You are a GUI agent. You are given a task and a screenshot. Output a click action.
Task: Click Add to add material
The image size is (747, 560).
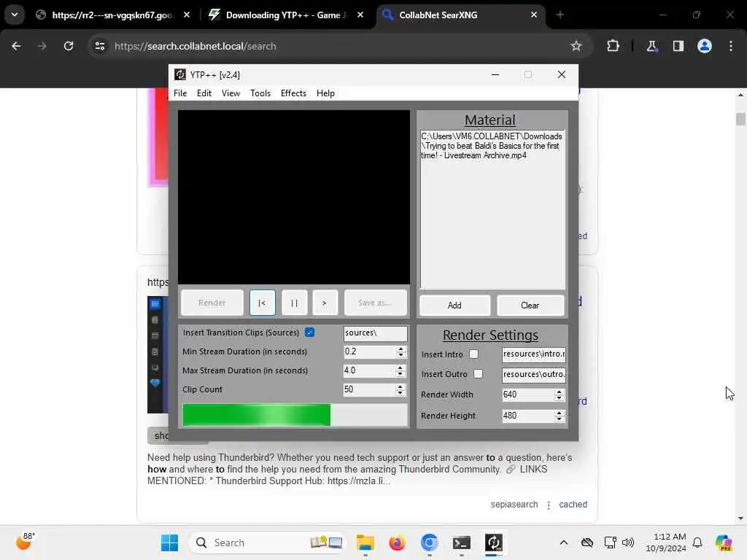pos(454,306)
